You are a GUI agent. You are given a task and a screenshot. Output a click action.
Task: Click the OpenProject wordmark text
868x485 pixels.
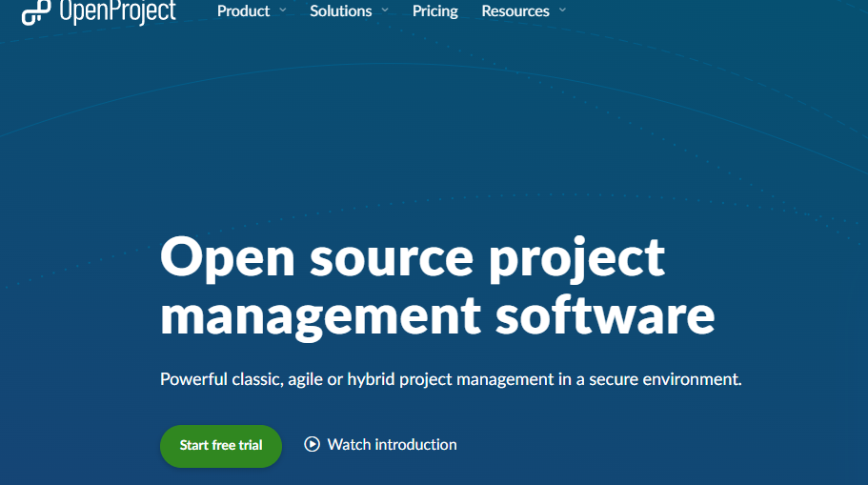coord(117,12)
